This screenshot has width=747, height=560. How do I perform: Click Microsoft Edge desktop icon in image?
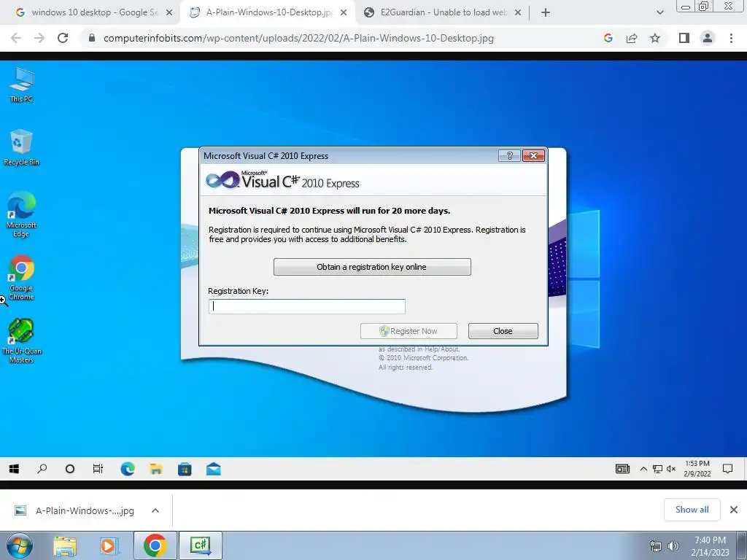tap(21, 214)
